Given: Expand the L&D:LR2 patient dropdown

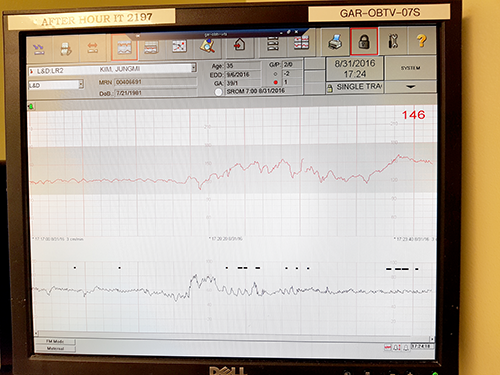Looking at the screenshot, I should tap(194, 68).
